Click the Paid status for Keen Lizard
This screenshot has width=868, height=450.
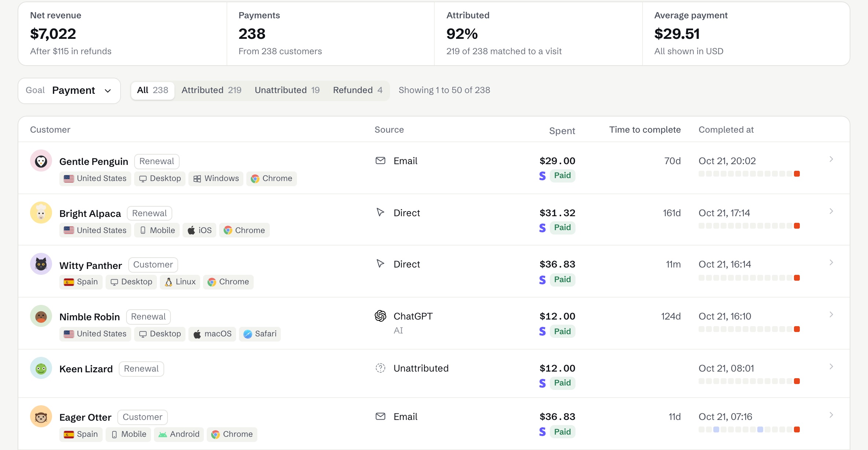(x=562, y=383)
